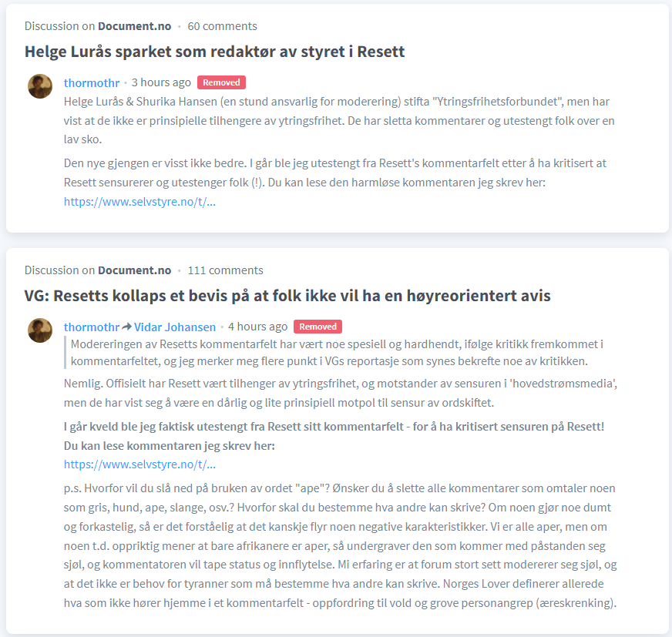Click thormothr's avatar in the Helge Lurås discussion
The image size is (672, 637).
click(x=40, y=86)
